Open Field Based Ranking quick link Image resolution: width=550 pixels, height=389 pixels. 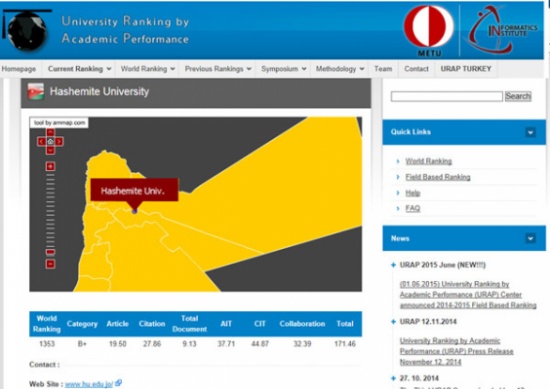438,177
